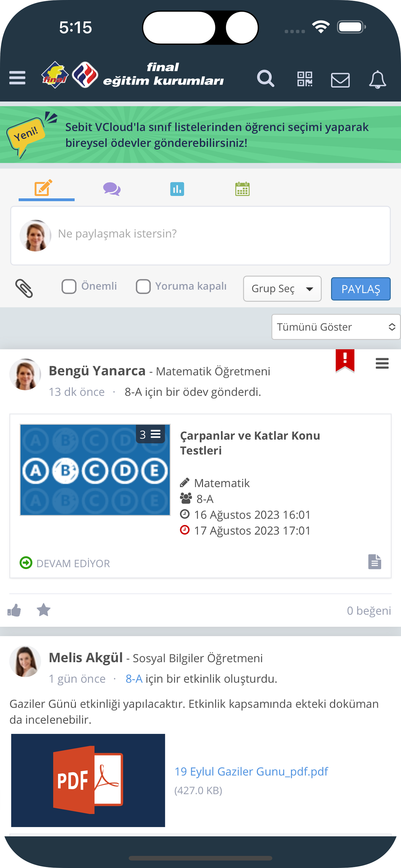Check the Önemli checkbox

69,287
